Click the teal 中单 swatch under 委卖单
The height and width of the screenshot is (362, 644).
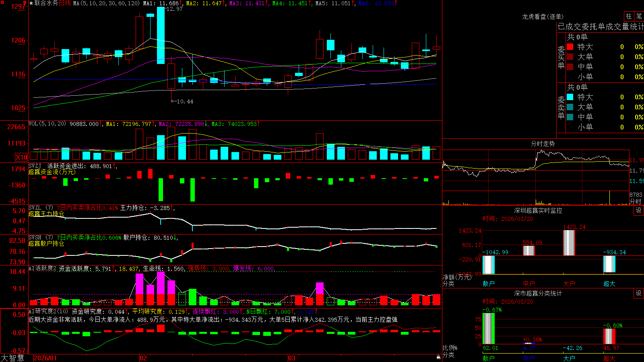click(x=570, y=117)
